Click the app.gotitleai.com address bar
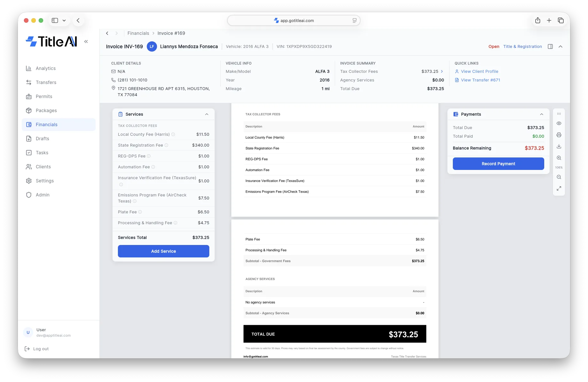Screen dimensions: 588x382 point(294,20)
